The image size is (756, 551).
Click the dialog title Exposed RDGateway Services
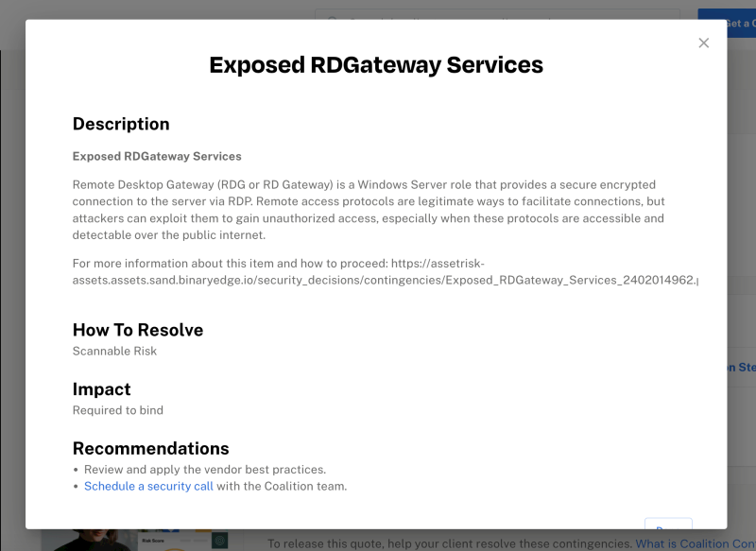click(376, 65)
